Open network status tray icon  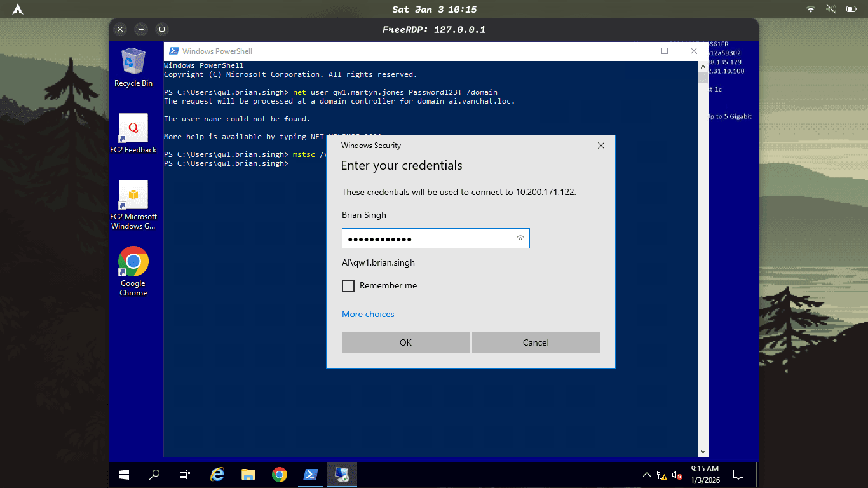click(x=662, y=475)
